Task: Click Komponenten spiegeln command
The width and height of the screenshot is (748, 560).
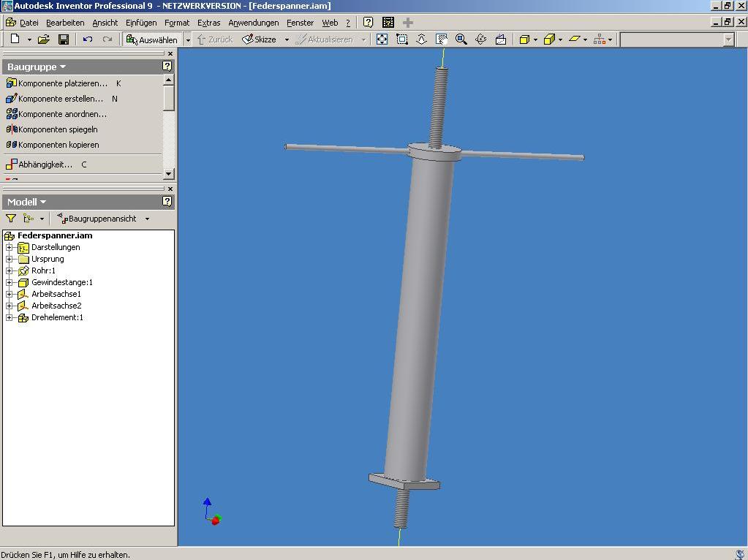Action: click(57, 129)
